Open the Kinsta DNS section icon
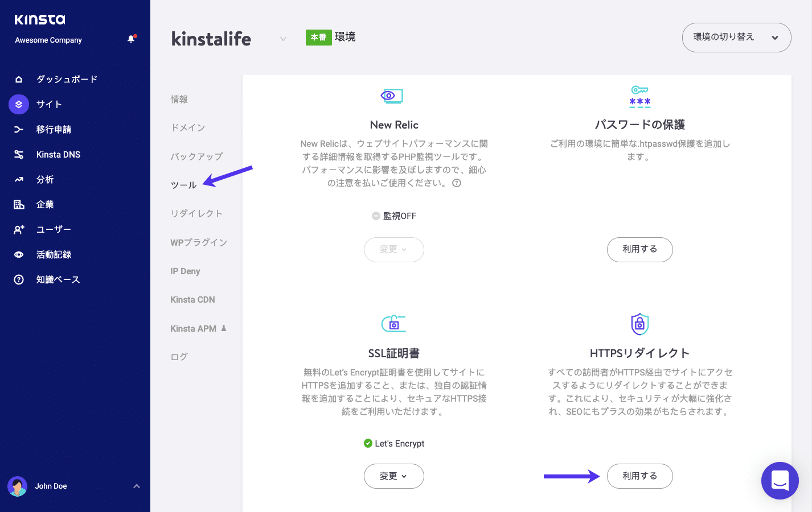Image resolution: width=812 pixels, height=512 pixels. pyautogui.click(x=18, y=154)
